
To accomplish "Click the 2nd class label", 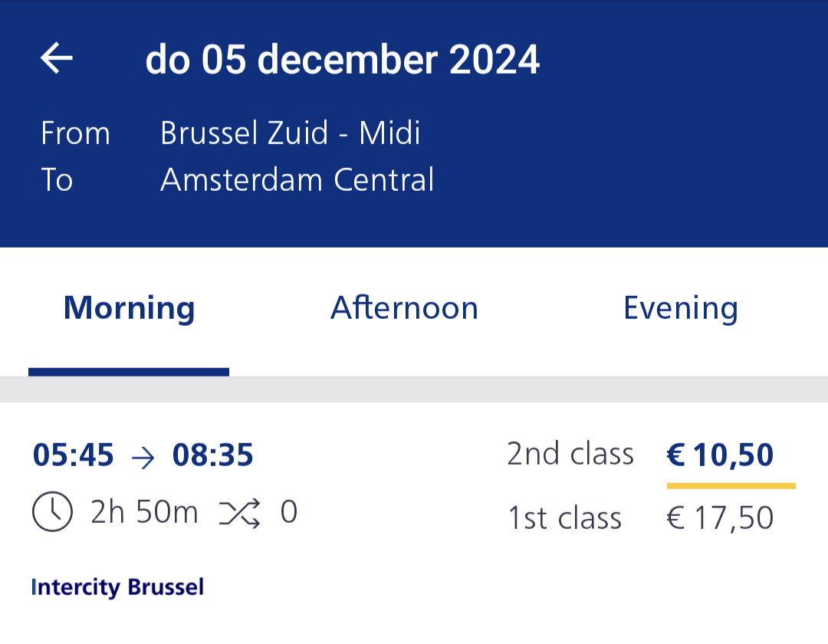I will coord(570,455).
